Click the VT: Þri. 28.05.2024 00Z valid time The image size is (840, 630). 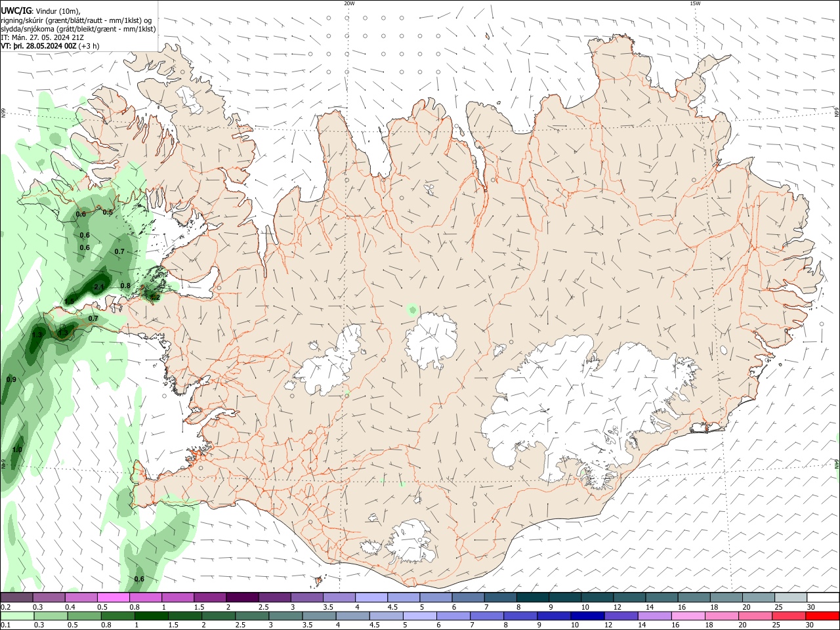39,46
